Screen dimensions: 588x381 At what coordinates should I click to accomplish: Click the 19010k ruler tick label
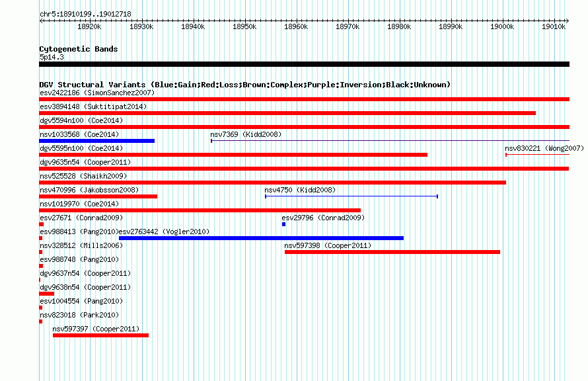pos(554,26)
